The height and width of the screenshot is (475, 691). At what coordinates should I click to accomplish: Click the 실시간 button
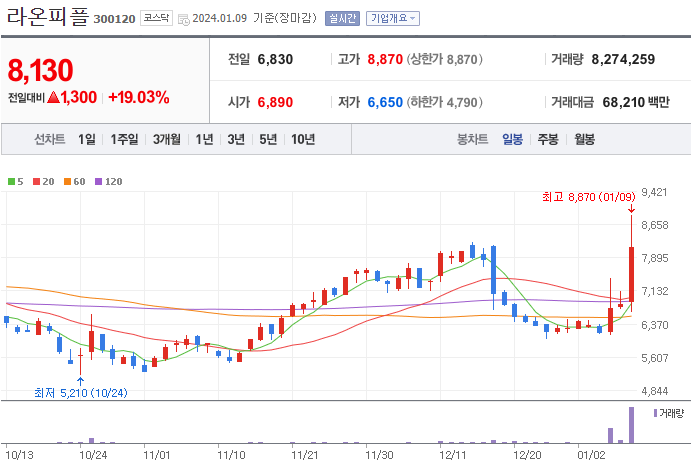click(x=342, y=19)
